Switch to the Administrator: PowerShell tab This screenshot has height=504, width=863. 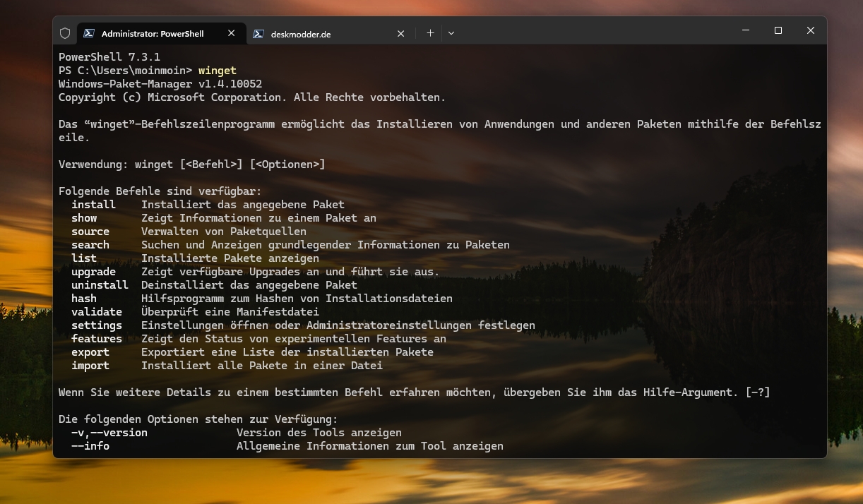(161, 33)
